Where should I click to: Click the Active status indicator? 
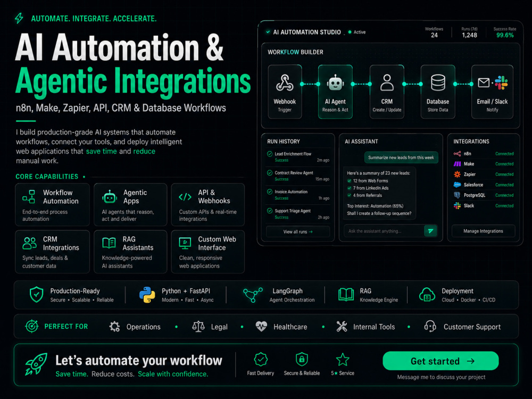(357, 32)
